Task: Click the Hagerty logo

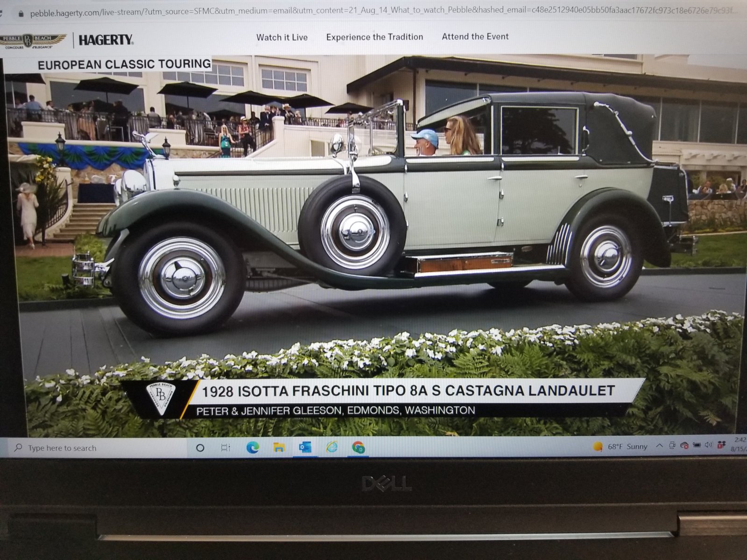Action: click(106, 41)
